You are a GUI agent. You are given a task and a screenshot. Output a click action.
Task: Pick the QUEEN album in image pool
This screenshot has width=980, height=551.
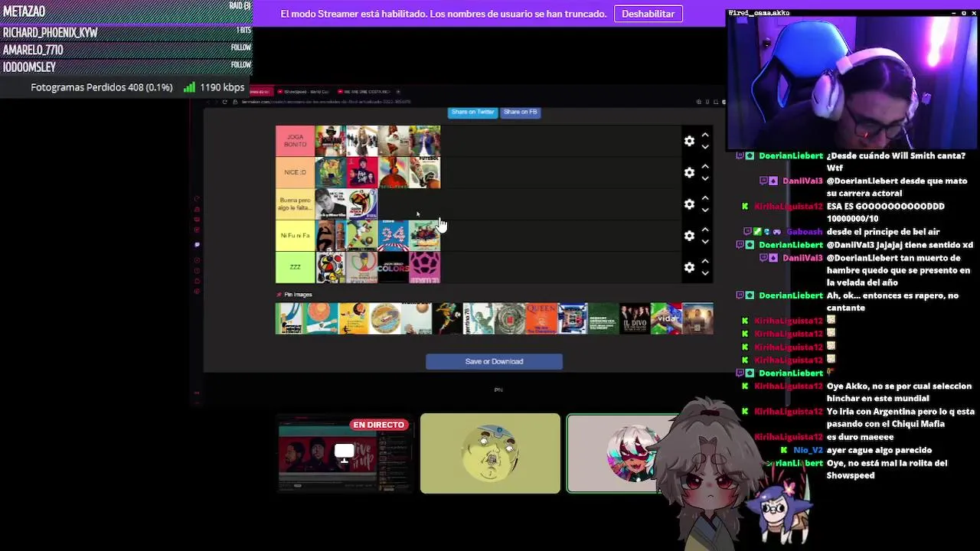click(541, 319)
